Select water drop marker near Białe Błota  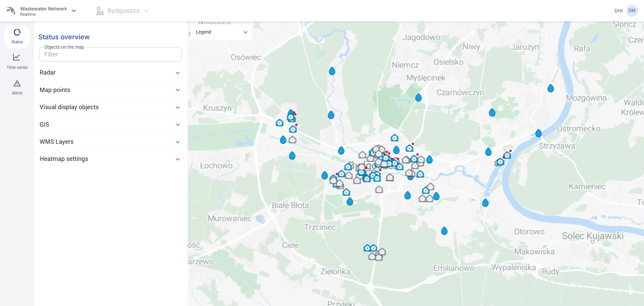pos(350,201)
